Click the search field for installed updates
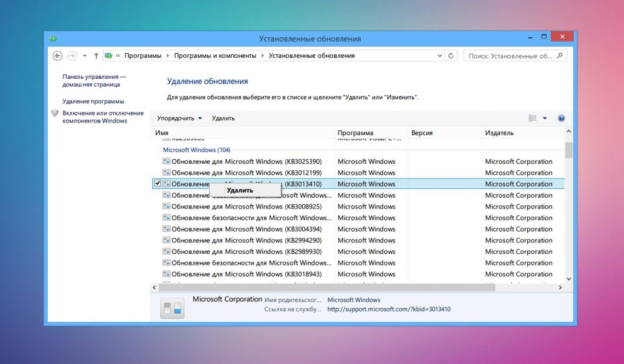624x364 pixels. 510,56
